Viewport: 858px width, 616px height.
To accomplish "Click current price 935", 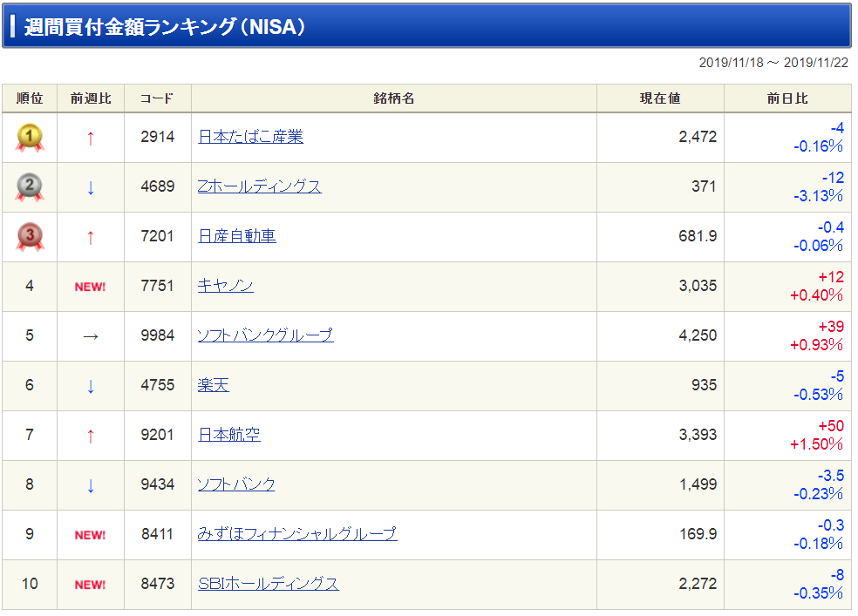I will (704, 385).
